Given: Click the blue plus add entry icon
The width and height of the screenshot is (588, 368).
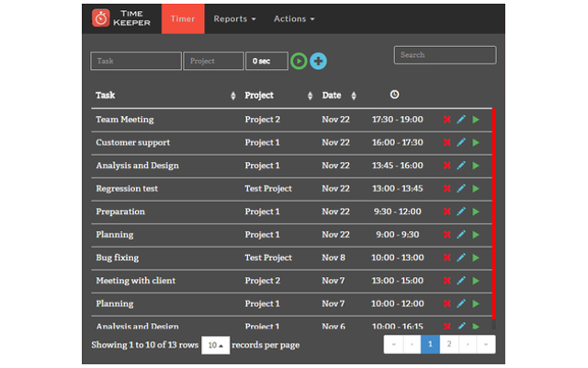Looking at the screenshot, I should pyautogui.click(x=318, y=61).
